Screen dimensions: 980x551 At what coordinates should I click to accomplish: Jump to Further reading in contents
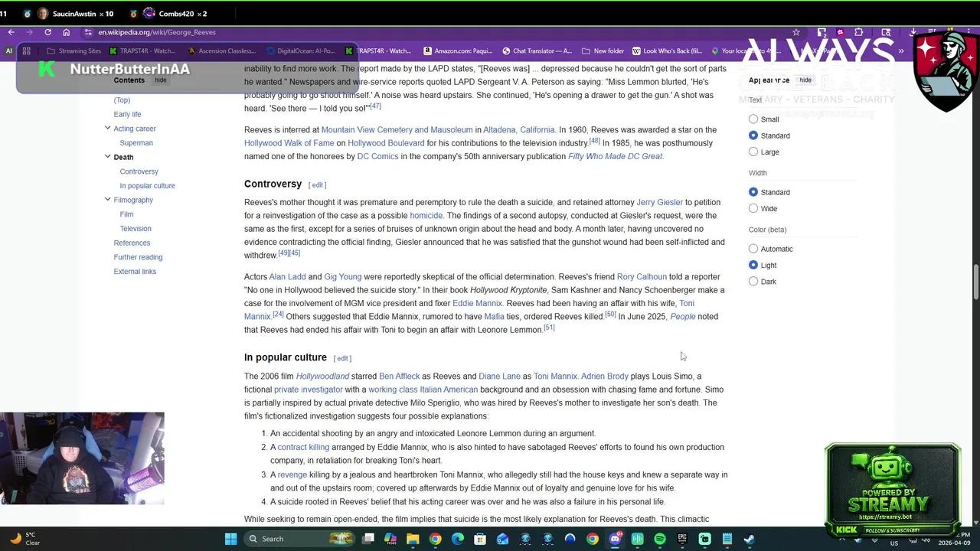(138, 257)
